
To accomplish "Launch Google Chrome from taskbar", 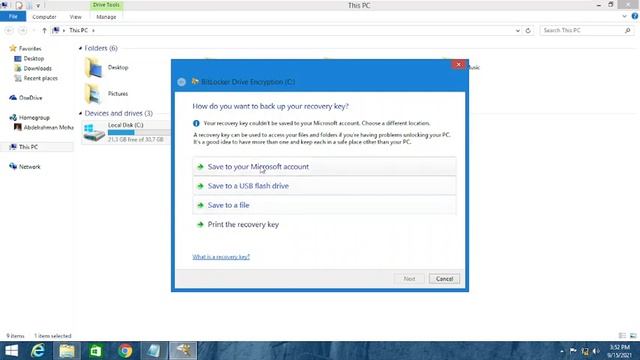I will click(x=125, y=351).
